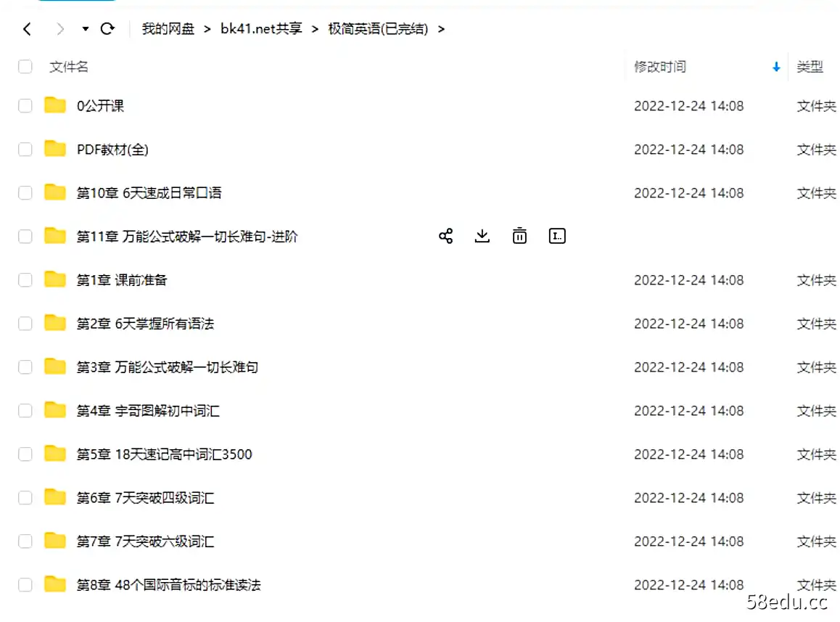Screen dimensions: 840x622
Task: Check the 第7章 row checkbox
Action: [25, 541]
